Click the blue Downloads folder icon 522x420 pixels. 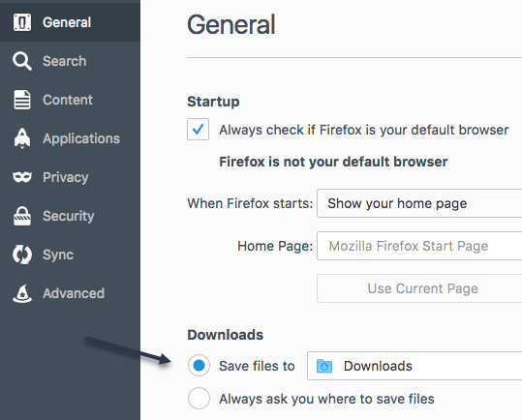click(324, 366)
